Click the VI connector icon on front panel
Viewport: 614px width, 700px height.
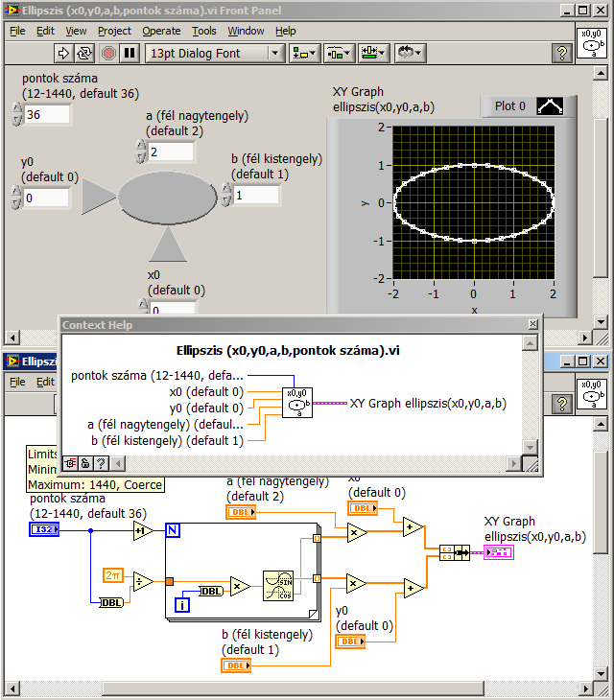592,43
